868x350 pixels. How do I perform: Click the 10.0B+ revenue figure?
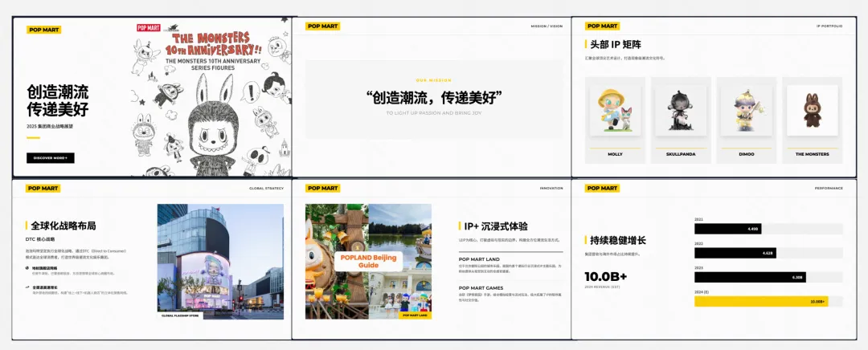pos(606,276)
